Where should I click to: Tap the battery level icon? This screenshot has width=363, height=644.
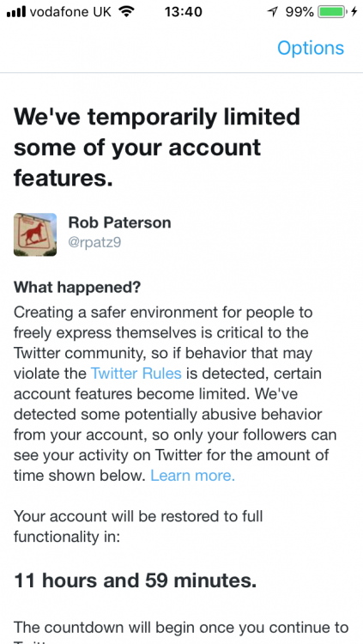click(332, 12)
